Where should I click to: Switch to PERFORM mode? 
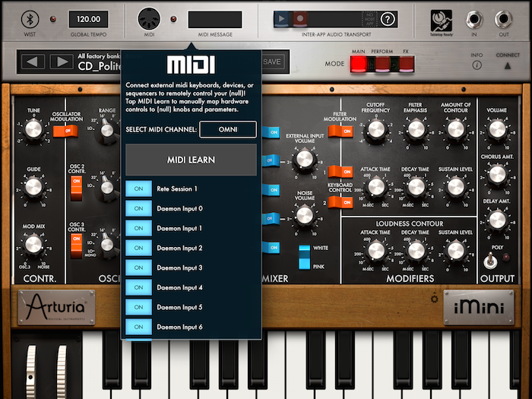click(382, 64)
